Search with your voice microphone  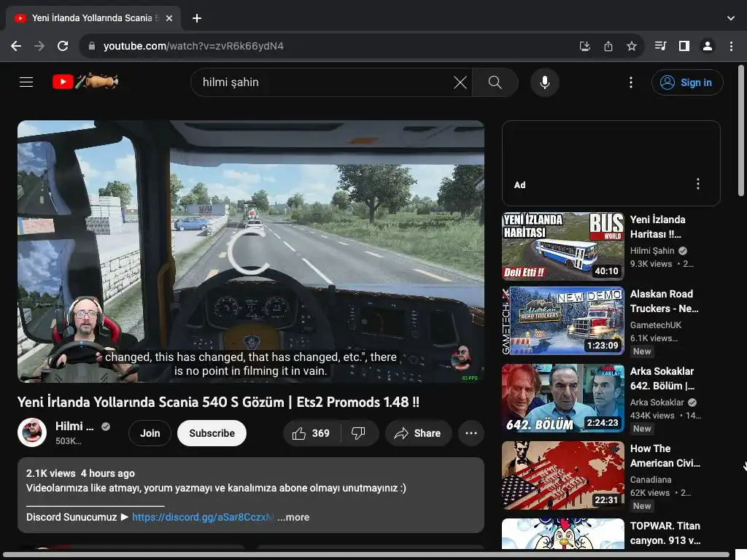544,82
